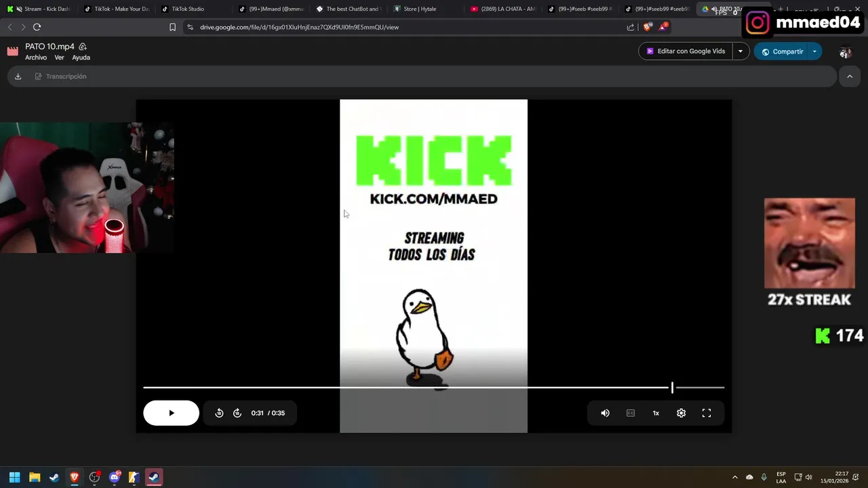Click the microphone tray icon
868x488 pixels.
coord(764,477)
